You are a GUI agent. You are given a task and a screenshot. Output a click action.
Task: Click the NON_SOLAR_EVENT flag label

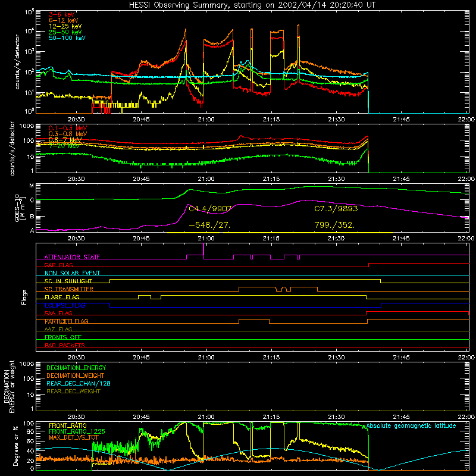72,273
